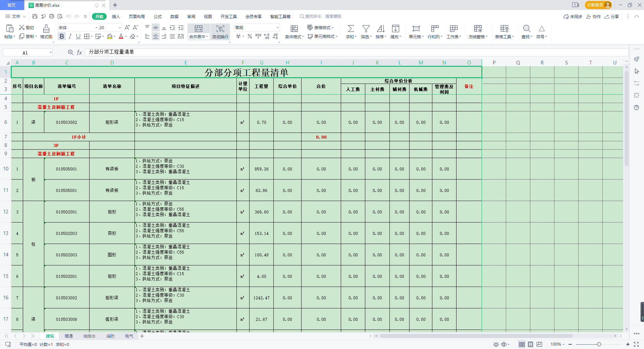Click the increase font size icon
Image resolution: width=644 pixels, height=349 pixels.
127,28
